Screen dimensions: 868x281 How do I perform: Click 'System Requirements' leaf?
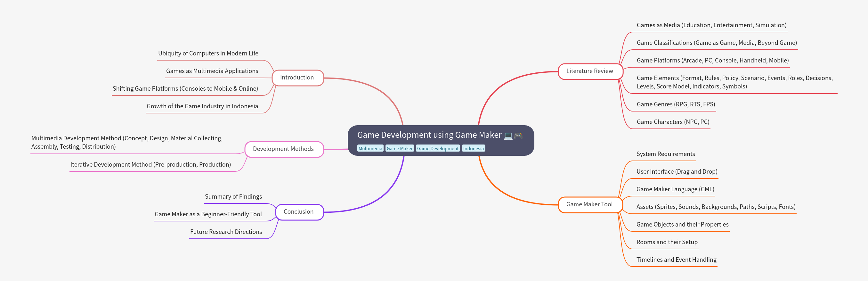pos(666,154)
